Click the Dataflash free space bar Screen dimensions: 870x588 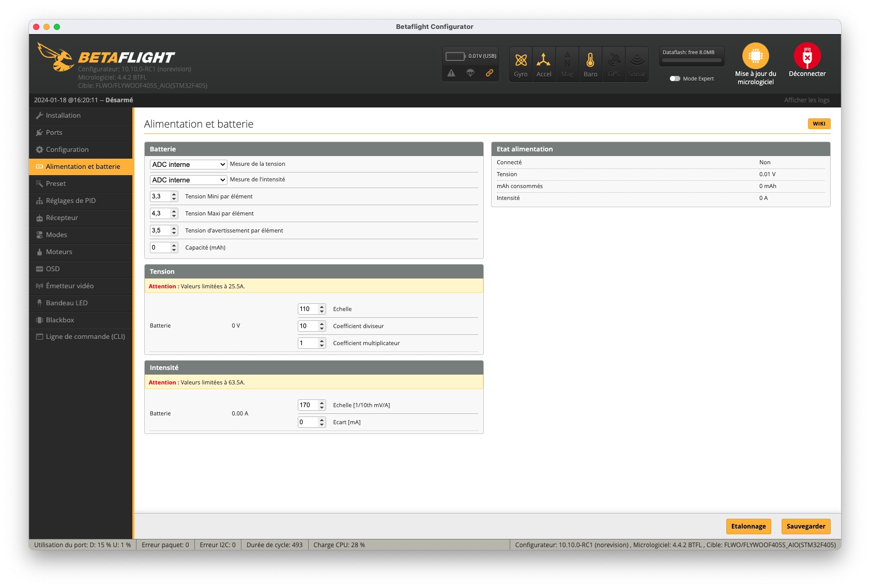point(692,60)
